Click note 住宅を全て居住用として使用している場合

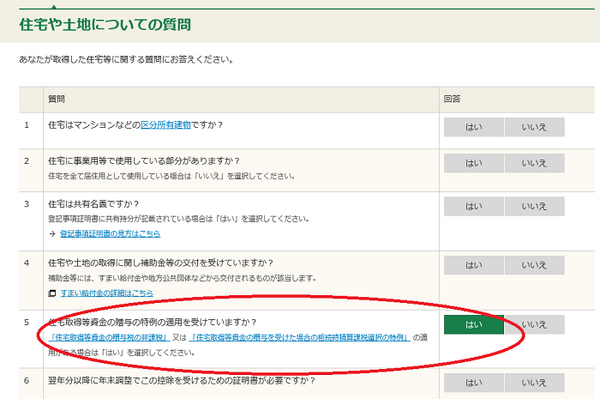click(171, 176)
